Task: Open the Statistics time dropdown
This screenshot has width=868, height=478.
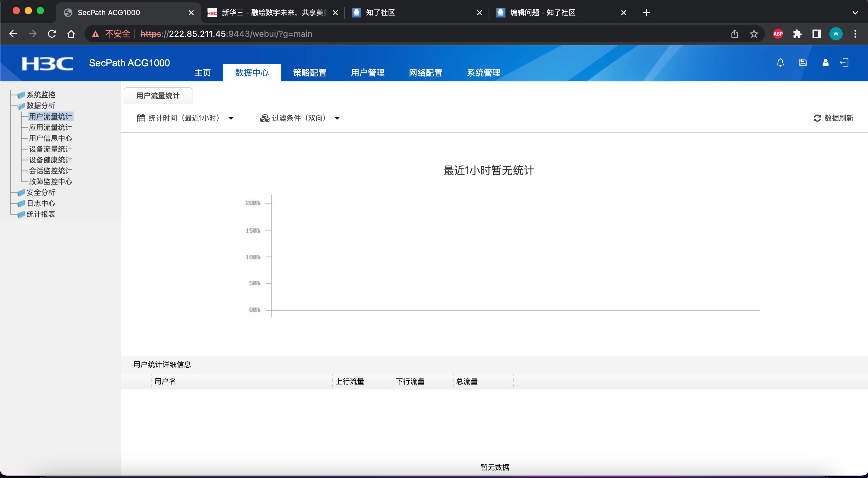Action: (x=185, y=118)
